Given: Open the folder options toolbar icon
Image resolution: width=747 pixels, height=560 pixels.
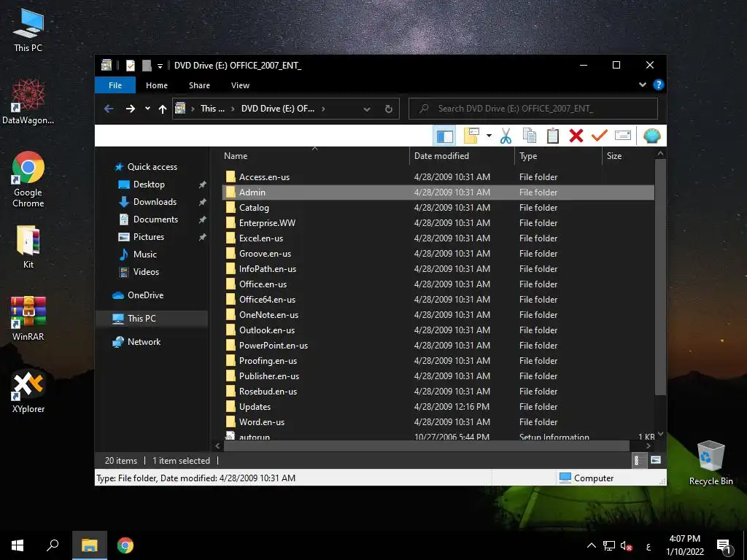Looking at the screenshot, I should pos(472,136).
